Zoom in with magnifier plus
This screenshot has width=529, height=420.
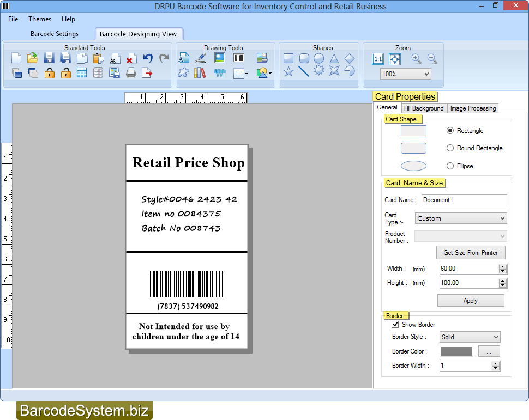click(416, 59)
